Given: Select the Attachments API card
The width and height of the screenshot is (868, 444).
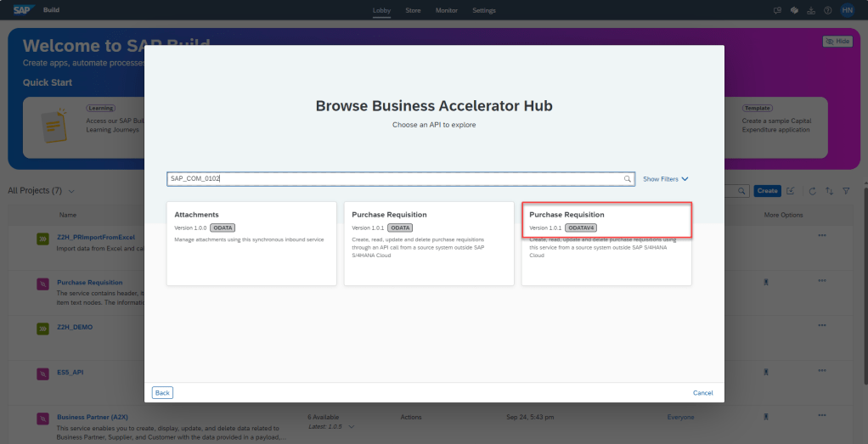Looking at the screenshot, I should coord(251,243).
